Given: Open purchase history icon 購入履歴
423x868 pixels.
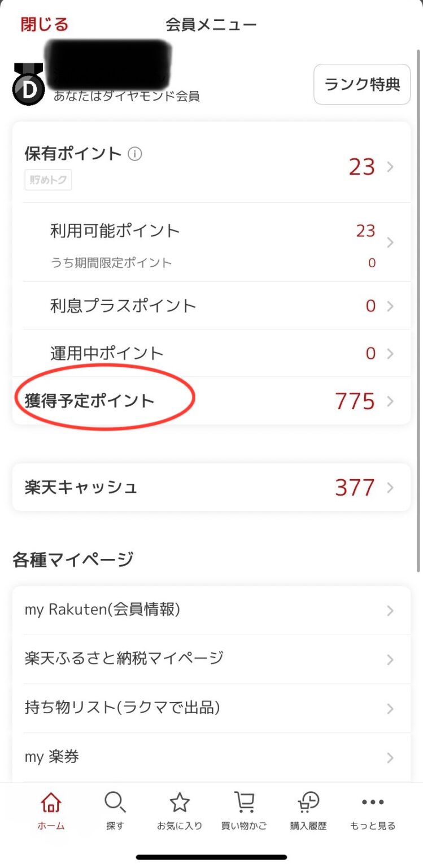Looking at the screenshot, I should click(x=308, y=803).
